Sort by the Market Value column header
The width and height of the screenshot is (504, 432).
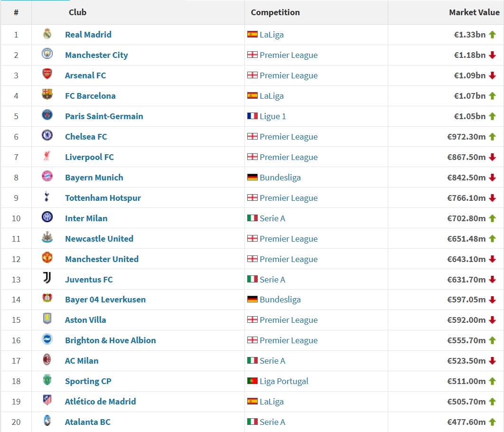pyautogui.click(x=474, y=12)
